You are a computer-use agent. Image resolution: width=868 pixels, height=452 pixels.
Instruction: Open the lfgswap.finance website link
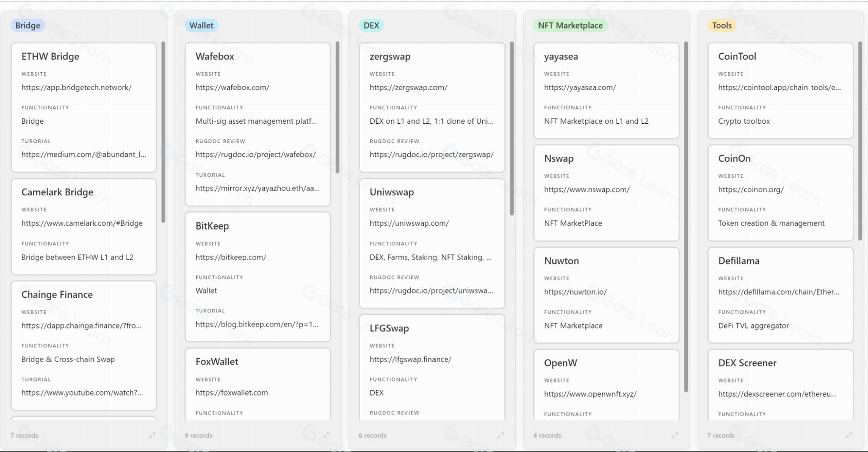tap(410, 359)
